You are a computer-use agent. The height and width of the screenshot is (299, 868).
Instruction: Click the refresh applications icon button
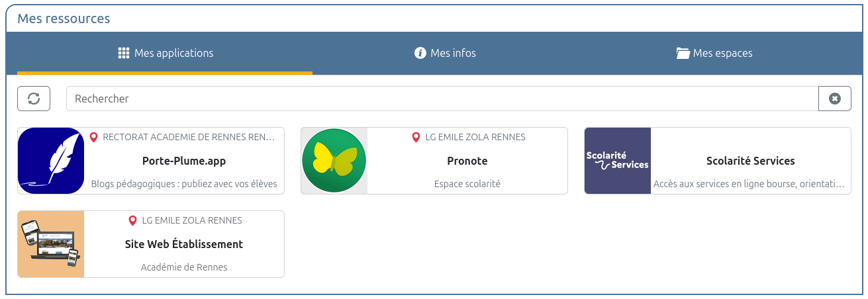tap(34, 99)
